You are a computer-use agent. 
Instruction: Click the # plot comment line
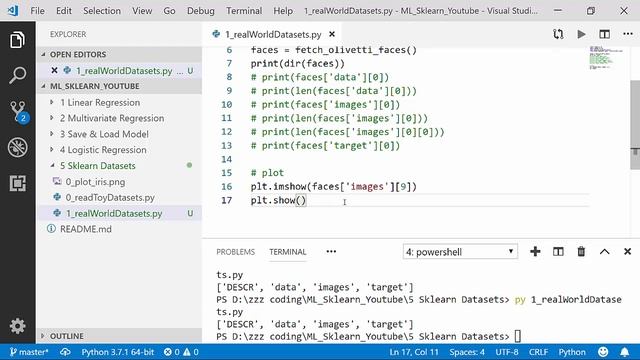(x=267, y=173)
